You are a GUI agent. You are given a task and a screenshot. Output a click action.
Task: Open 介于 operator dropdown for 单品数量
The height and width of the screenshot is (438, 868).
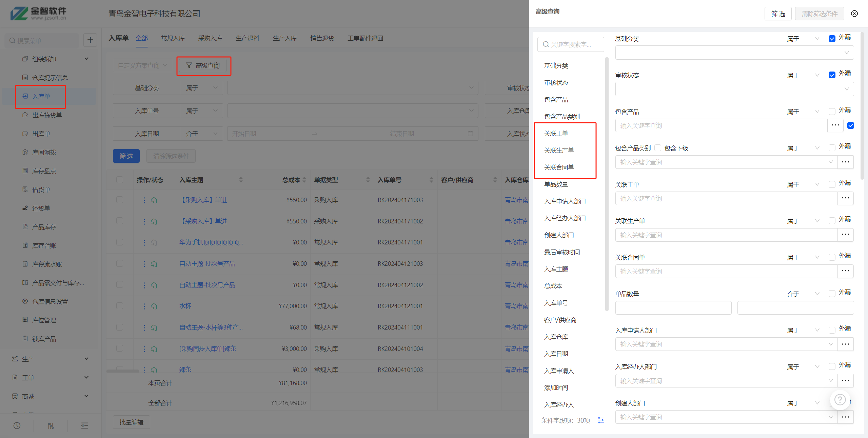802,294
